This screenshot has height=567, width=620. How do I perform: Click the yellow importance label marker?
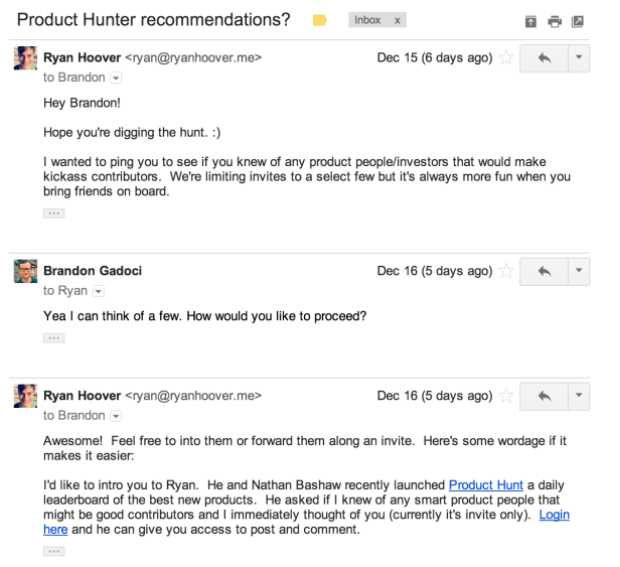pos(319,20)
